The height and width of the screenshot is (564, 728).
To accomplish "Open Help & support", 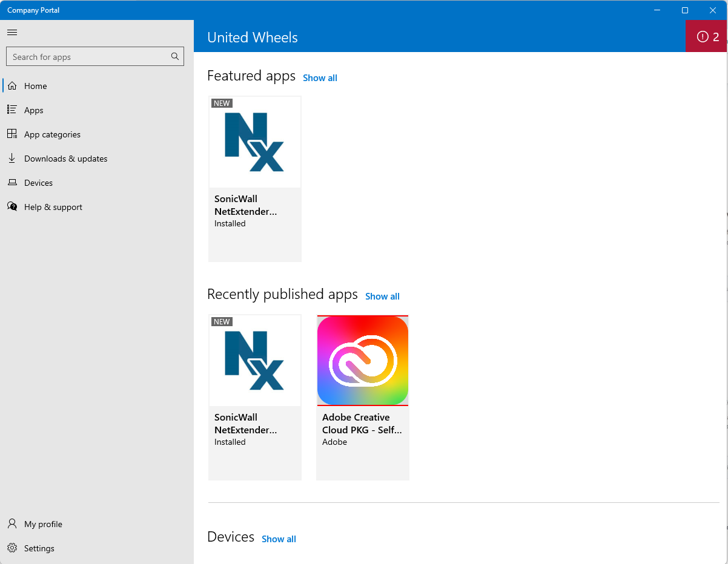I will [x=97, y=207].
